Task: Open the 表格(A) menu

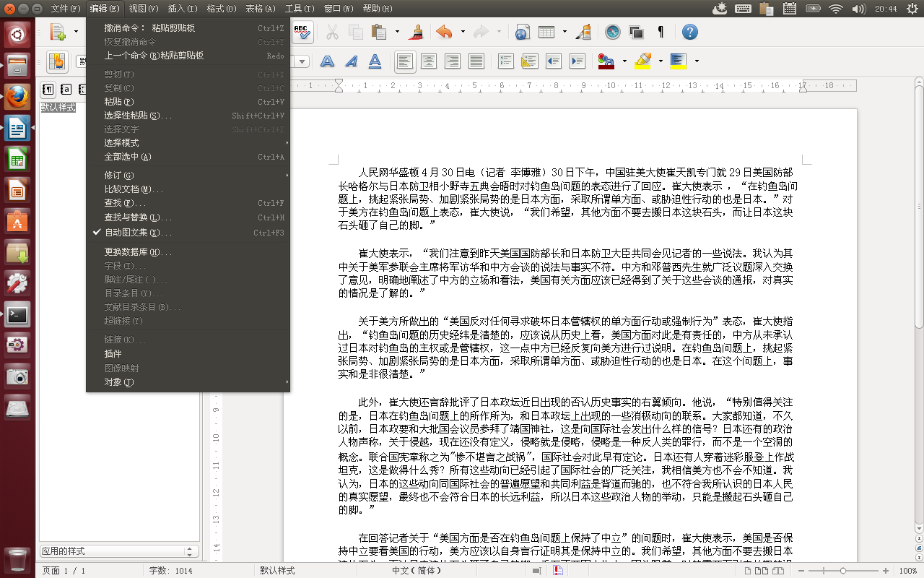Action: click(261, 9)
